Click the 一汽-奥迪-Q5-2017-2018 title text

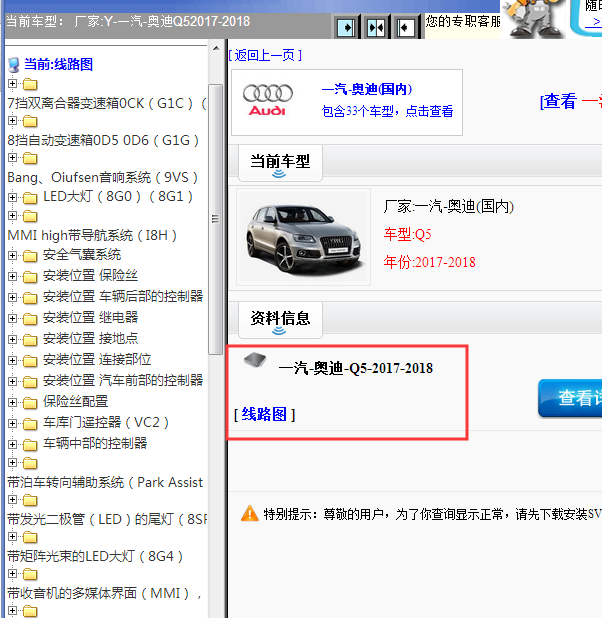[x=356, y=368]
